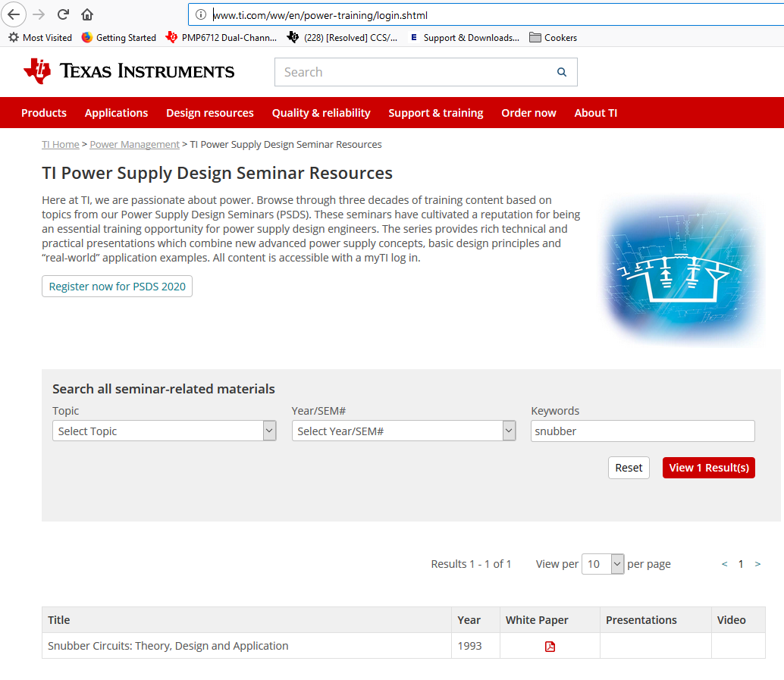Open the PMP6712 Dual-Chann... bookmark
This screenshot has width=784, height=680.
point(221,37)
